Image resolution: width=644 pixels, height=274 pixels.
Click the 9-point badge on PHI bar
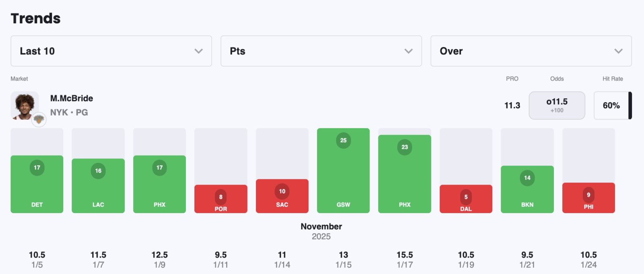point(588,195)
